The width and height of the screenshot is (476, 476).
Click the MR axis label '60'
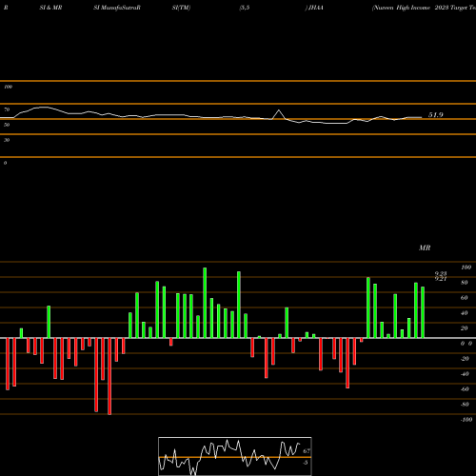pyautogui.click(x=465, y=298)
